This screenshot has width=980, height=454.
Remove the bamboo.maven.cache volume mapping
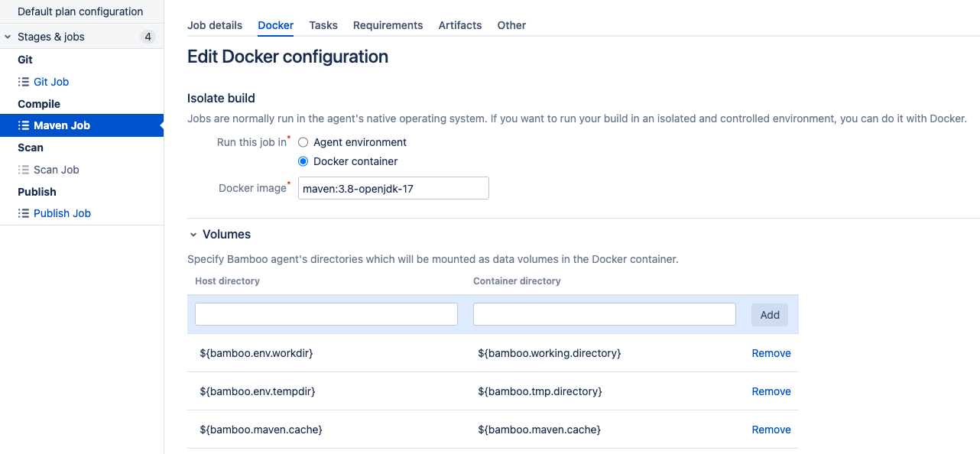771,430
